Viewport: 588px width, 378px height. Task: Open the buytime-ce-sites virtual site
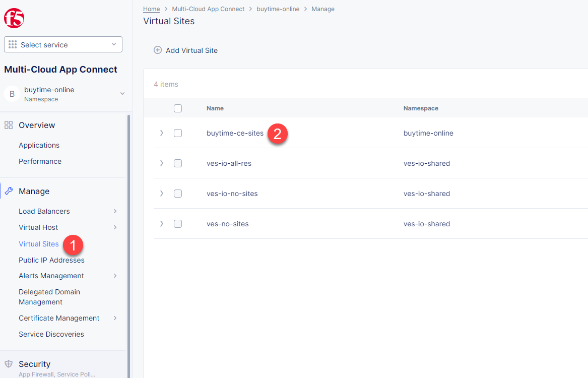(235, 133)
